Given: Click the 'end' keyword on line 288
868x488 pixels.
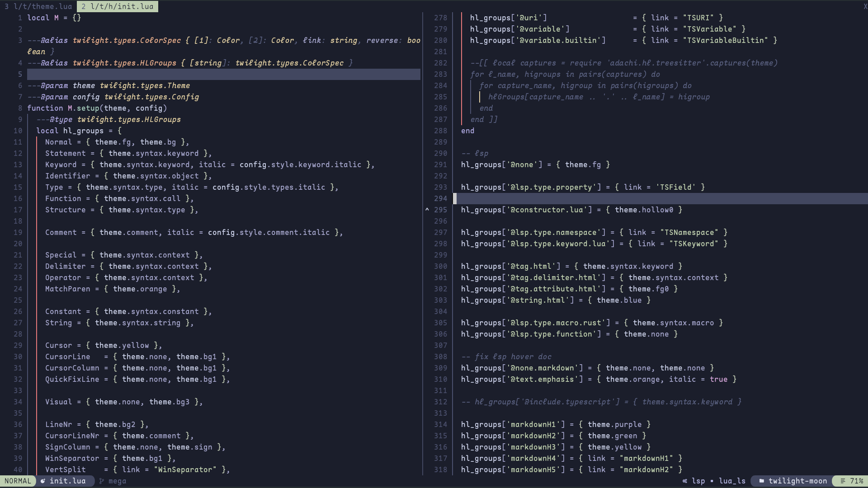Looking at the screenshot, I should [x=468, y=131].
